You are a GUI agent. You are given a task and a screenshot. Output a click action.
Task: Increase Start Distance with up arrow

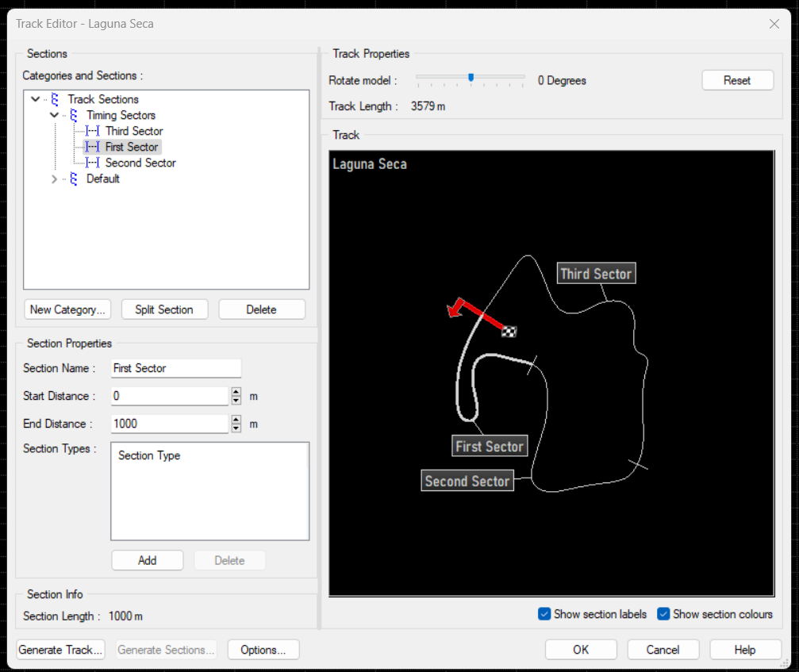click(236, 392)
